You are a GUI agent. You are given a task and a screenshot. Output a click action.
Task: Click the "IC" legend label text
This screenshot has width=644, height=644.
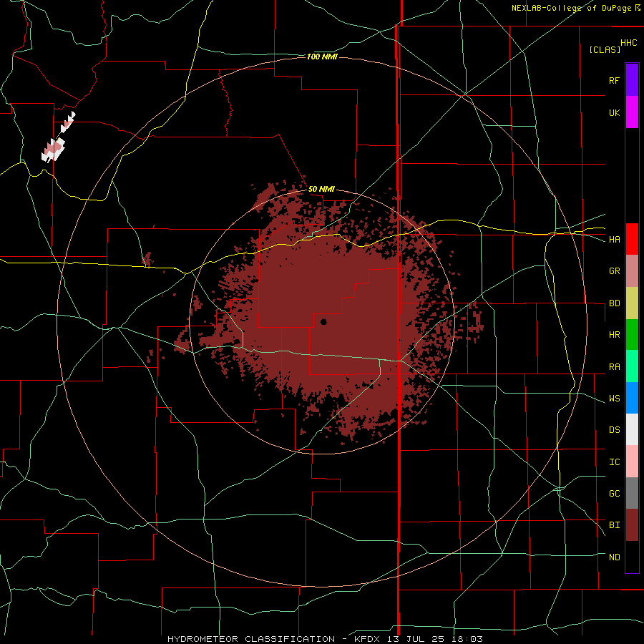(614, 462)
